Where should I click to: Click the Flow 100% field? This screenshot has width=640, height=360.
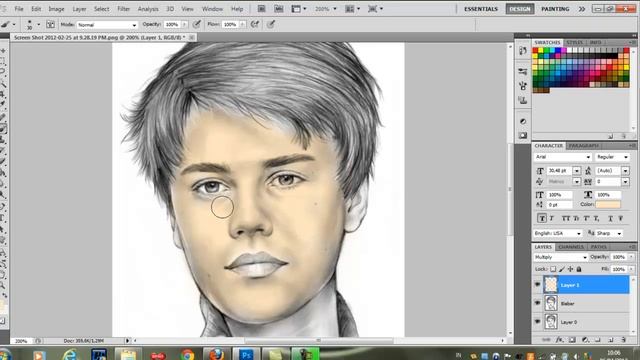click(x=230, y=24)
